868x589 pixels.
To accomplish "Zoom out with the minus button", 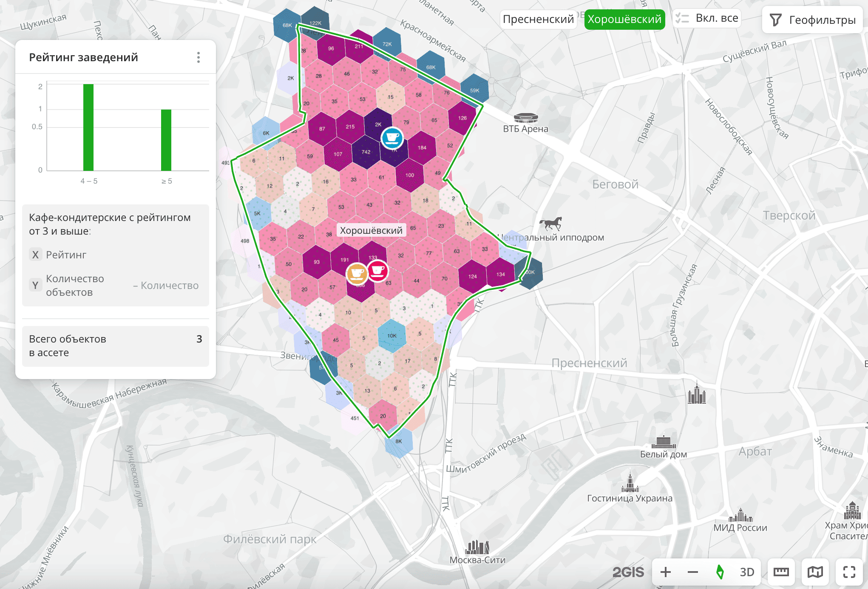I will pyautogui.click(x=693, y=572).
